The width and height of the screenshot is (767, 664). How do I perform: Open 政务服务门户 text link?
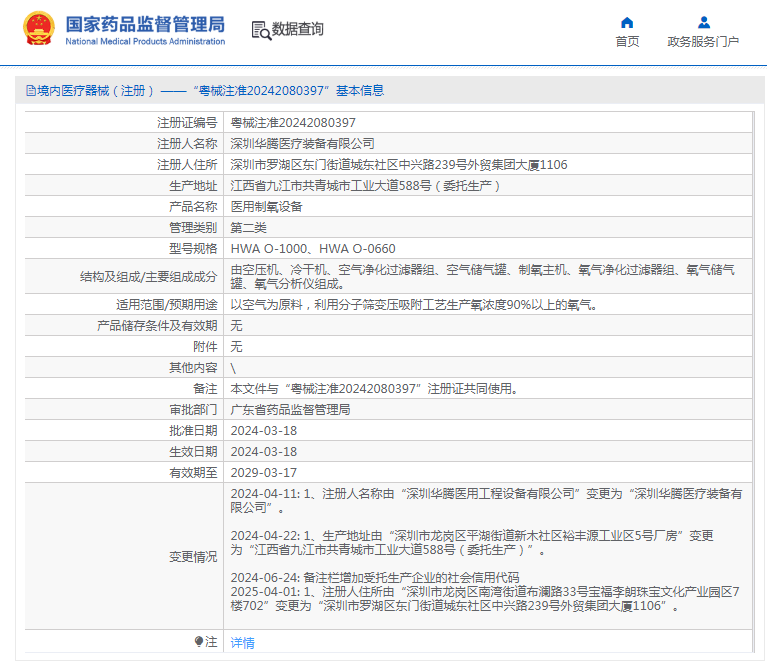click(703, 42)
